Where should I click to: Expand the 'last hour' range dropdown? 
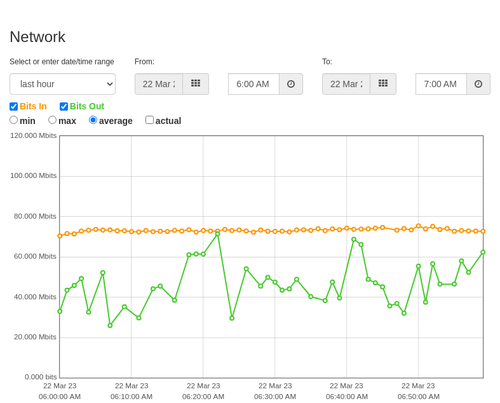pos(63,84)
